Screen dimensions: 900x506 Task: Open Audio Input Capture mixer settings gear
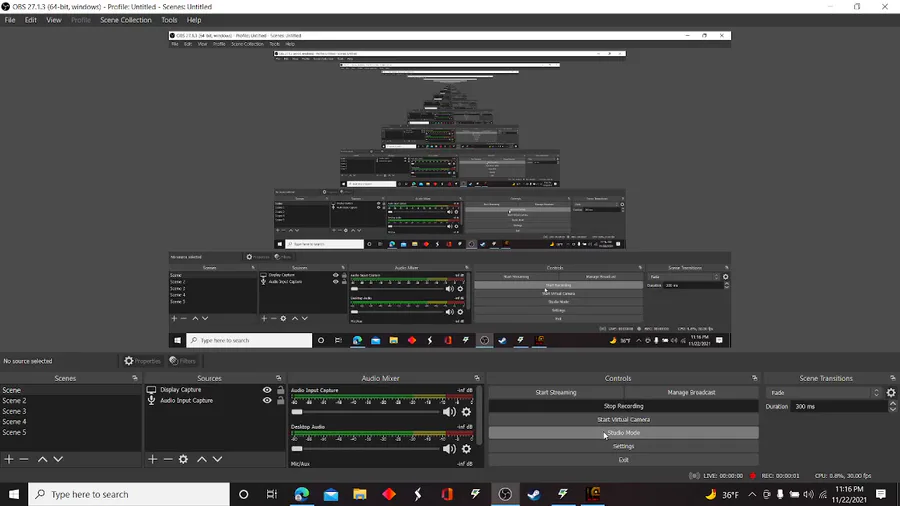(x=466, y=412)
